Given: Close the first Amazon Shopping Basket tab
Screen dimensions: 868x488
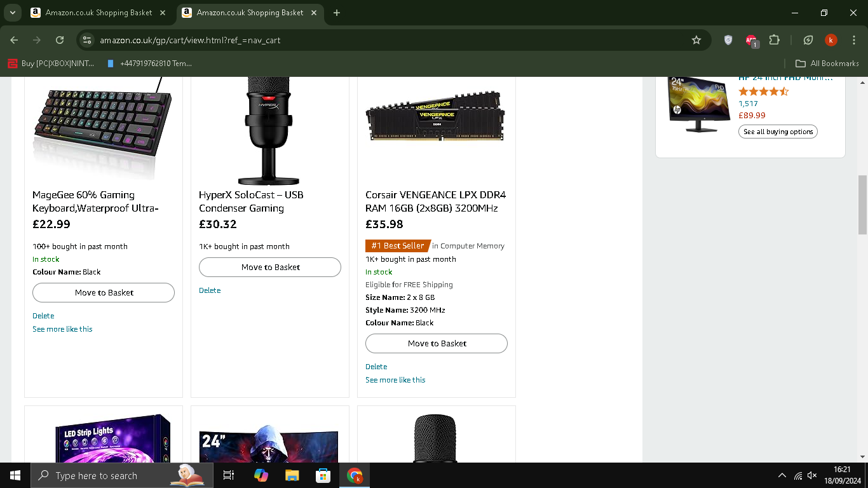Looking at the screenshot, I should coord(162,13).
